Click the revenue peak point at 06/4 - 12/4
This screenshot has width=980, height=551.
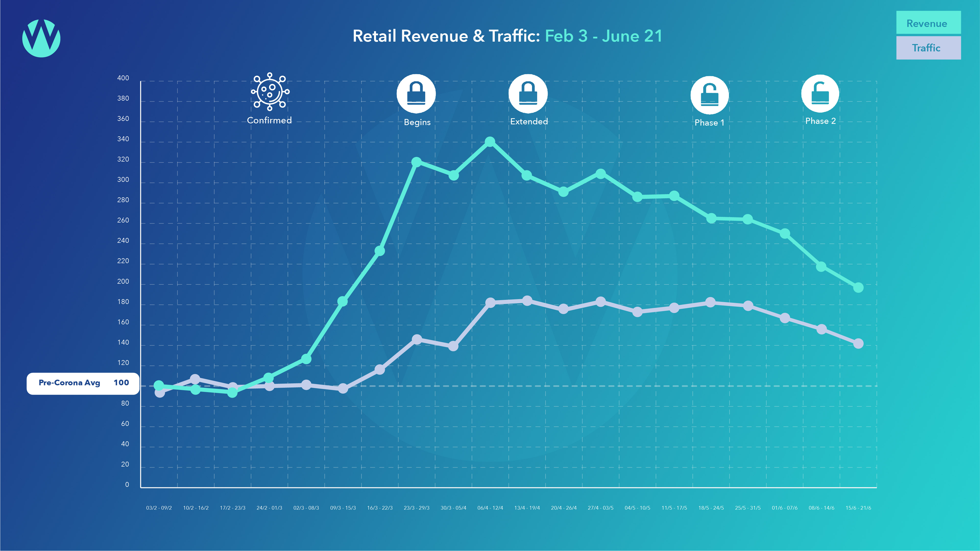click(x=490, y=142)
